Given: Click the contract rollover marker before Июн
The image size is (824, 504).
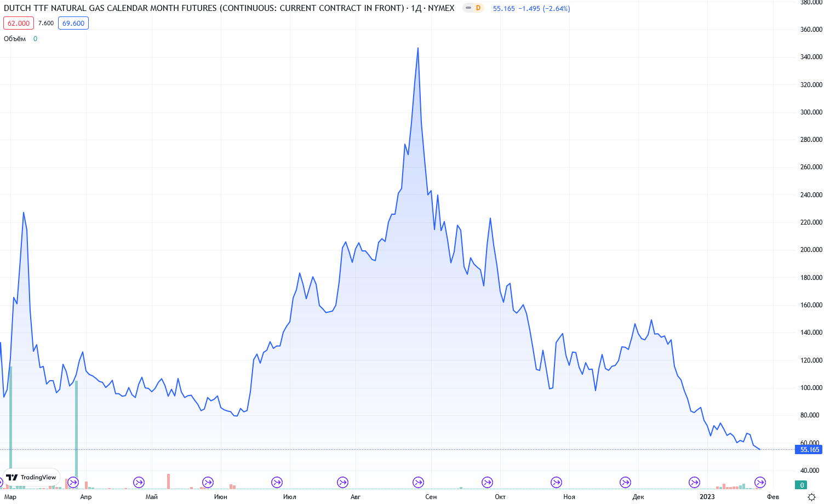Looking at the screenshot, I should pyautogui.click(x=208, y=483).
